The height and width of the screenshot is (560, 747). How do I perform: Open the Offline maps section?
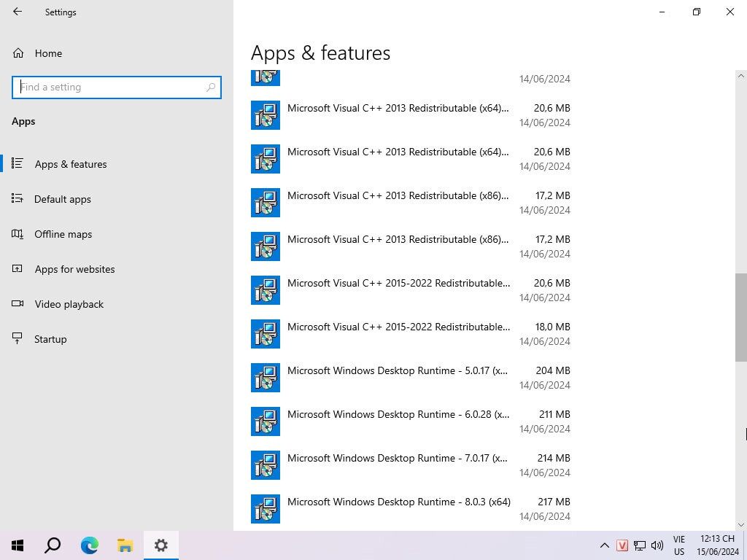[x=63, y=234]
